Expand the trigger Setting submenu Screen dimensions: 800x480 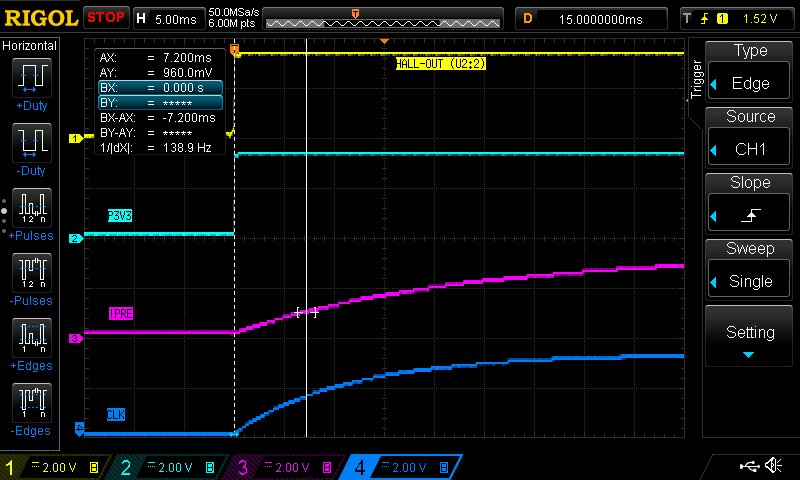[x=749, y=336]
